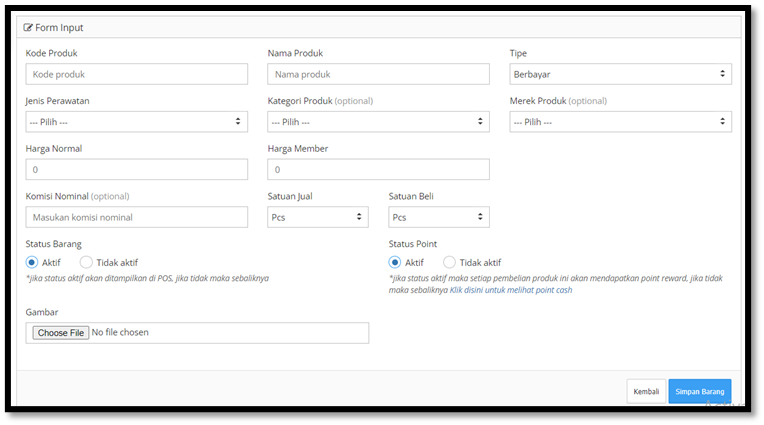The height and width of the screenshot is (425, 764).
Task: Open the Klik disini point cash link
Action: 511,290
